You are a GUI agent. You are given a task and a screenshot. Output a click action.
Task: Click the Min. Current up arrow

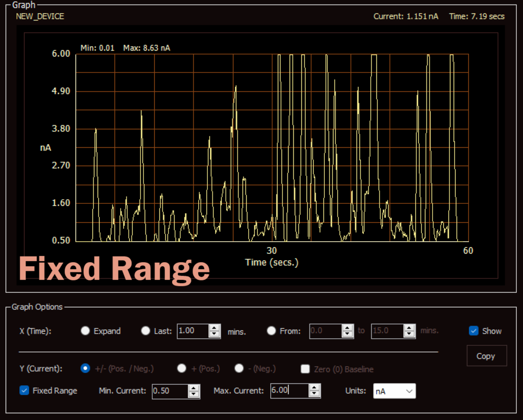(x=193, y=388)
